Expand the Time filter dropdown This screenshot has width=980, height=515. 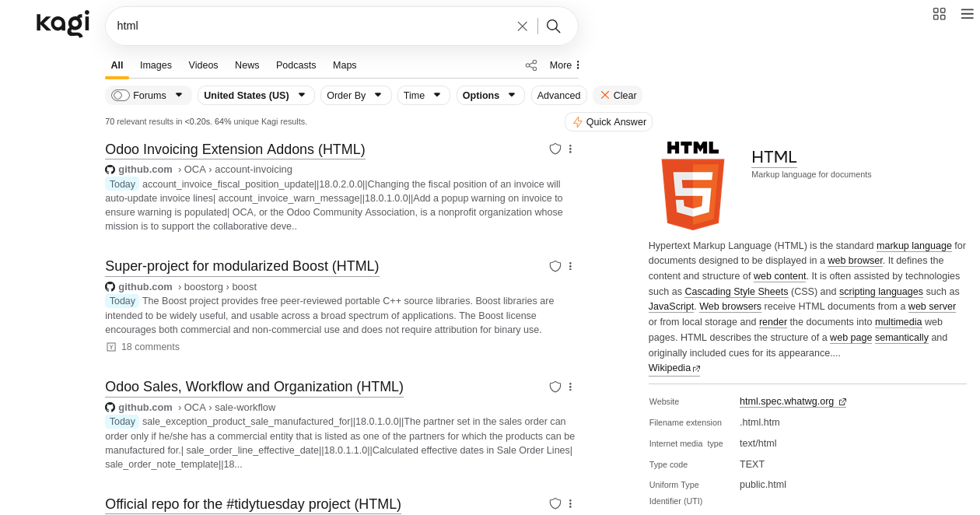coord(423,96)
